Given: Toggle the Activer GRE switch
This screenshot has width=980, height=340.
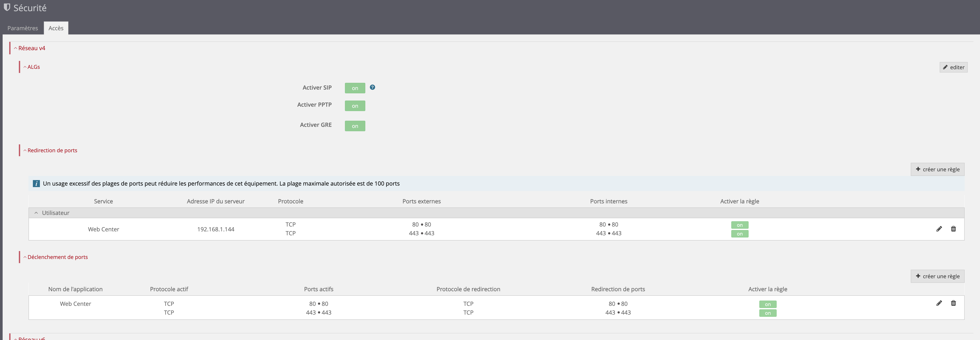Looking at the screenshot, I should [355, 126].
